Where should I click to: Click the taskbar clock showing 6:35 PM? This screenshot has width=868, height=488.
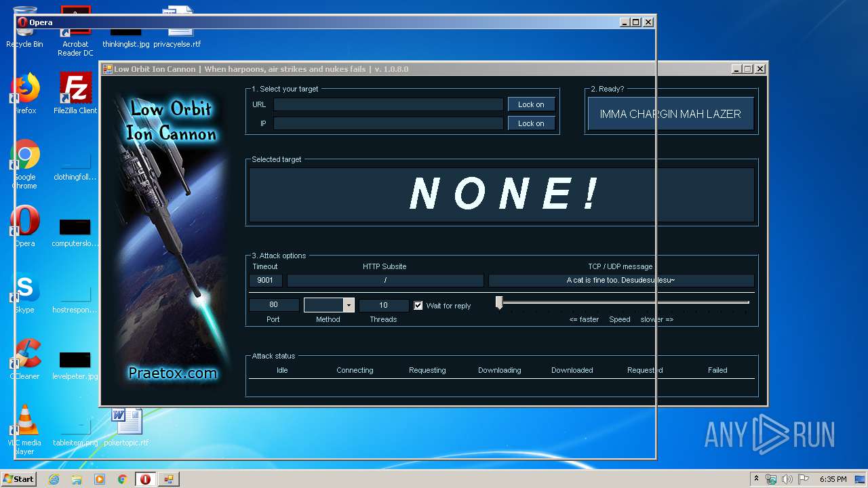[x=833, y=479]
